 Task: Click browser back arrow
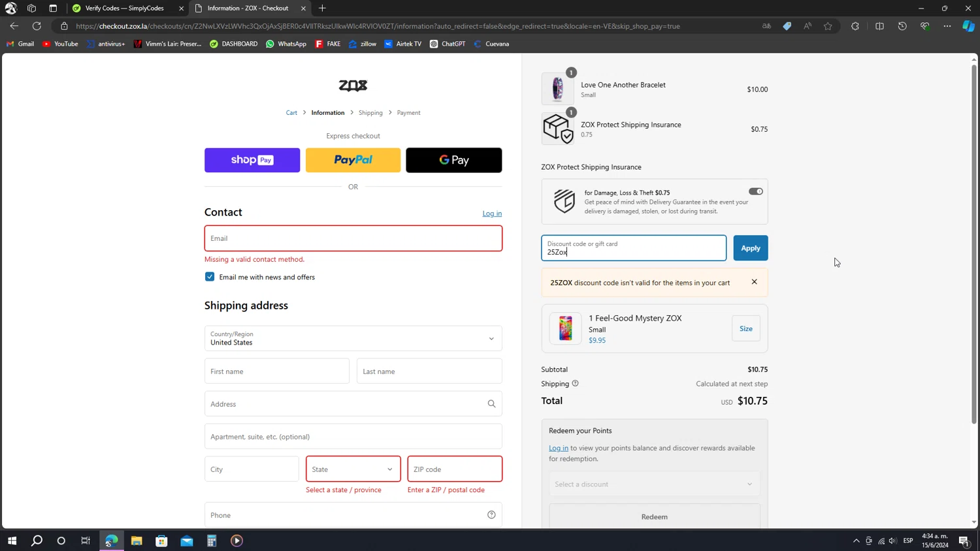point(14,26)
